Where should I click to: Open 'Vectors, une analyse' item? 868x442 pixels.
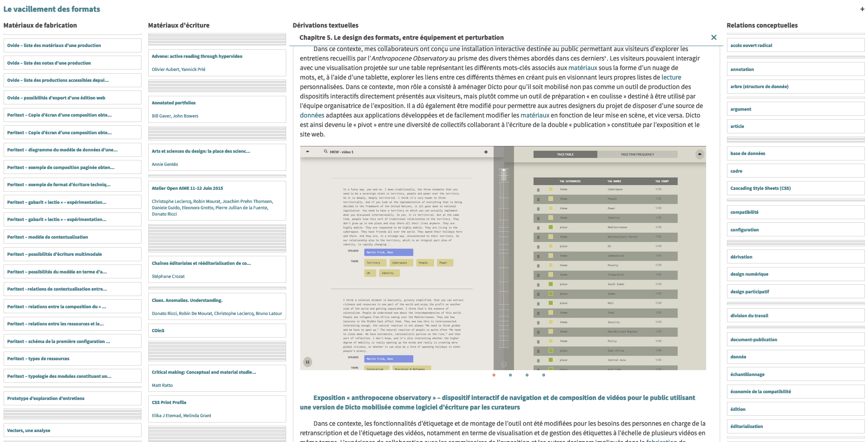[x=72, y=430]
